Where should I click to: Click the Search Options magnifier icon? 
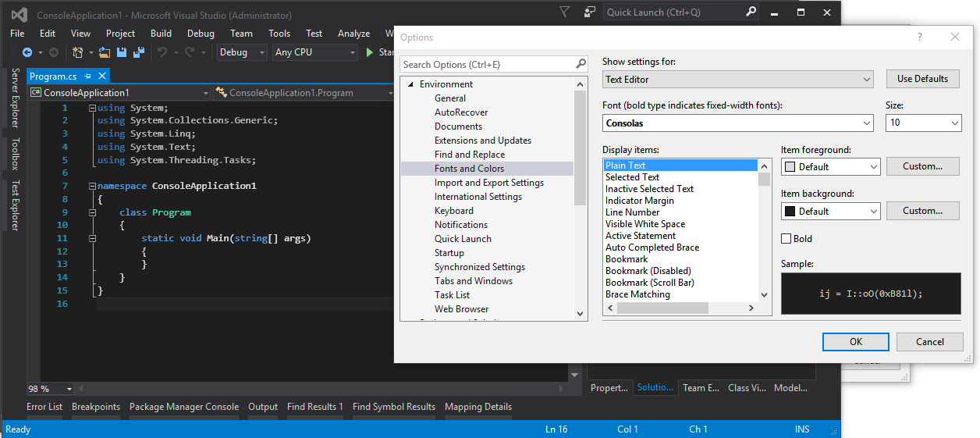coord(581,64)
